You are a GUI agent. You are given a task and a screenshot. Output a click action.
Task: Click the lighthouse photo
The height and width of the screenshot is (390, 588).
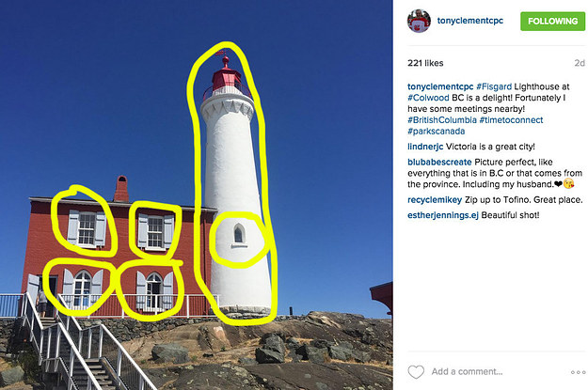pyautogui.click(x=197, y=195)
